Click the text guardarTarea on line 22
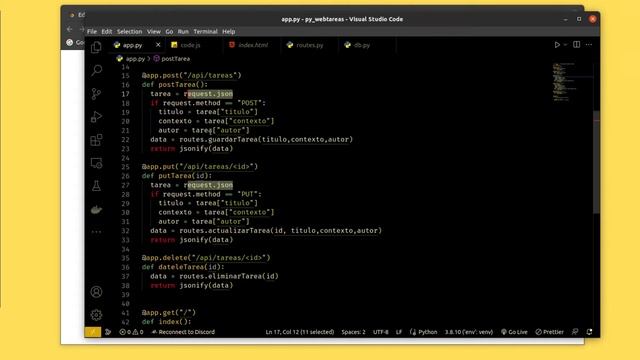Screen dimensions: 640x360 click(x=233, y=140)
